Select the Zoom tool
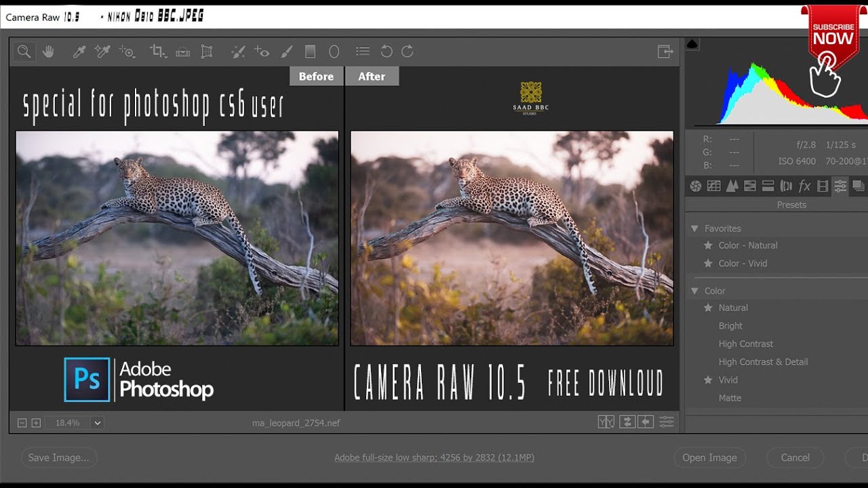The image size is (868, 488). click(x=24, y=52)
